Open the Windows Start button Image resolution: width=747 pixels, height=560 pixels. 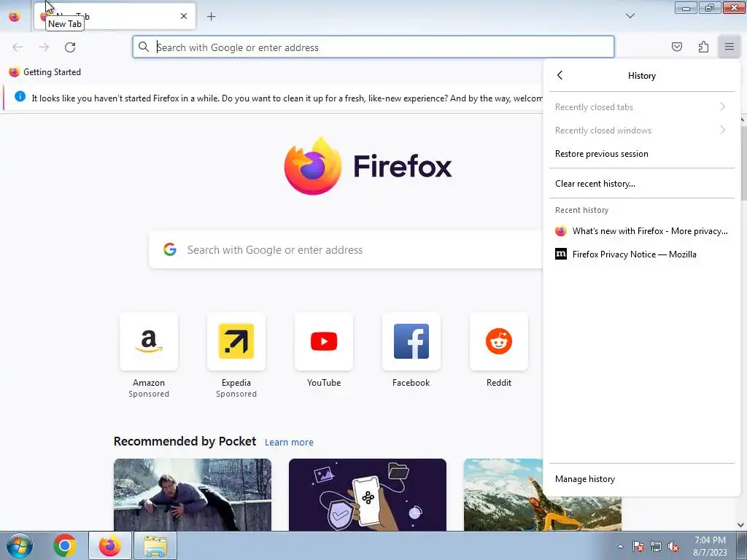[20, 545]
